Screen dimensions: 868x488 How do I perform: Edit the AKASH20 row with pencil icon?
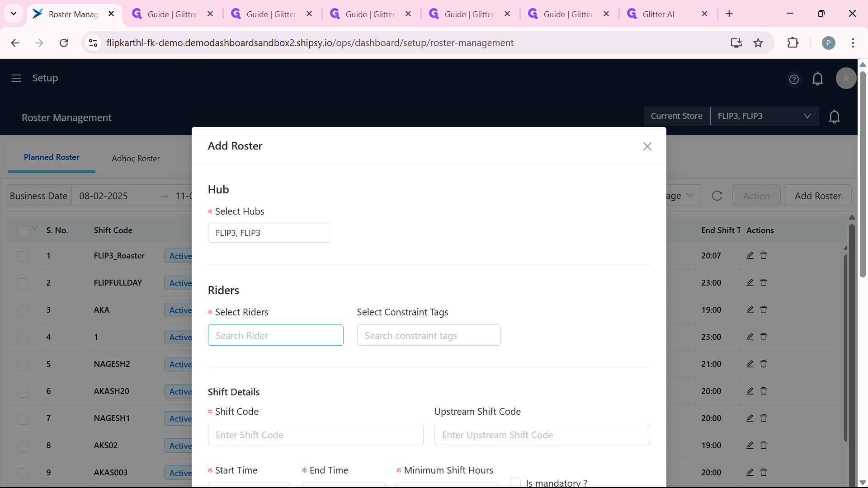pyautogui.click(x=750, y=391)
